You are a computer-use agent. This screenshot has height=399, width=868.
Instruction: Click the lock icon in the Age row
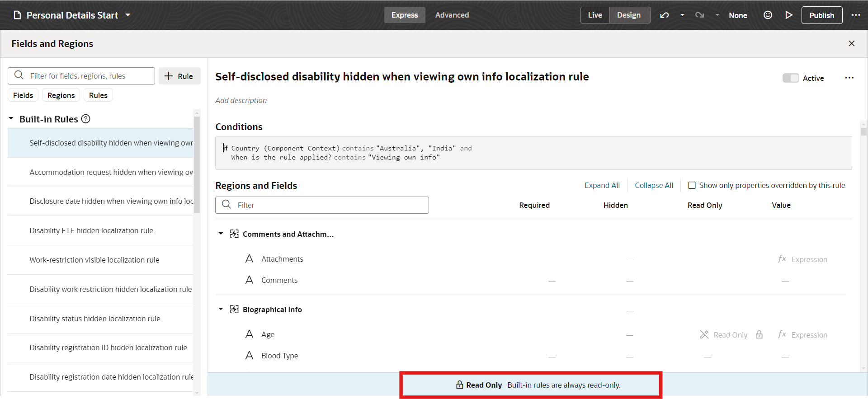coord(759,334)
